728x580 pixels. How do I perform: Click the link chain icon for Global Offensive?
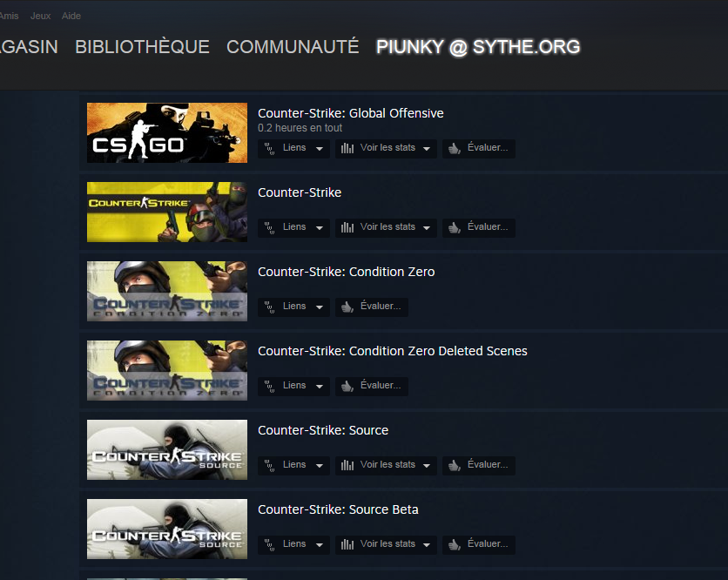(x=269, y=149)
